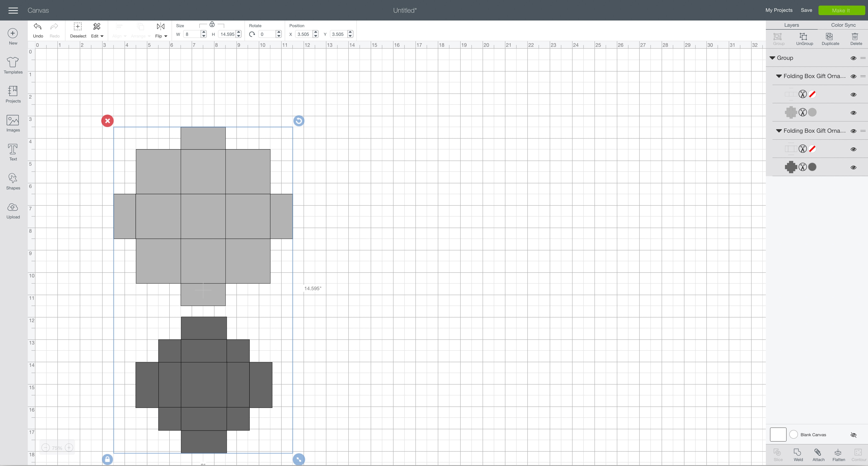Collapse the top-level Group tree

pyautogui.click(x=772, y=58)
